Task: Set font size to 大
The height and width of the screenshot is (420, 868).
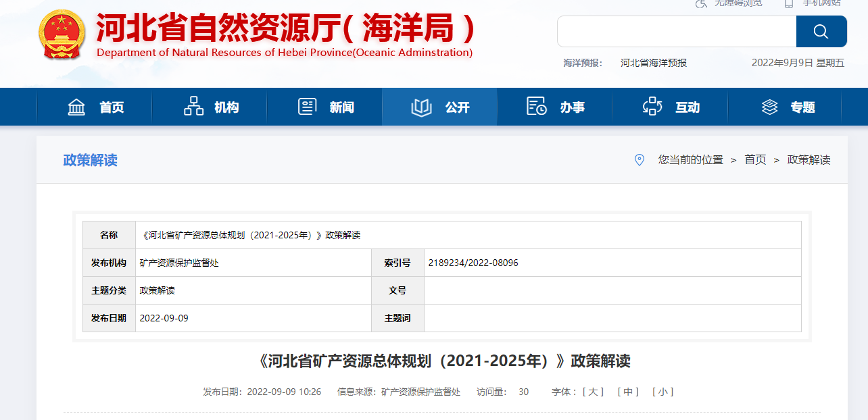Action: click(x=593, y=392)
